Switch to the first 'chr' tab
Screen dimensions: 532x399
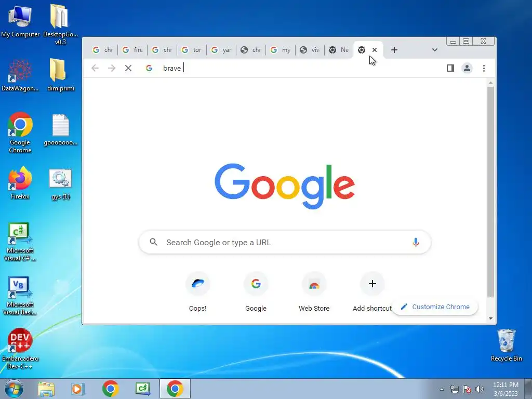(103, 50)
